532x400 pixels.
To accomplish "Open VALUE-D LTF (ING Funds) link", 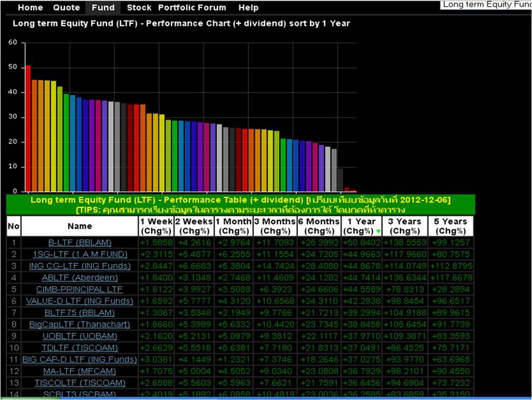I will click(x=80, y=301).
